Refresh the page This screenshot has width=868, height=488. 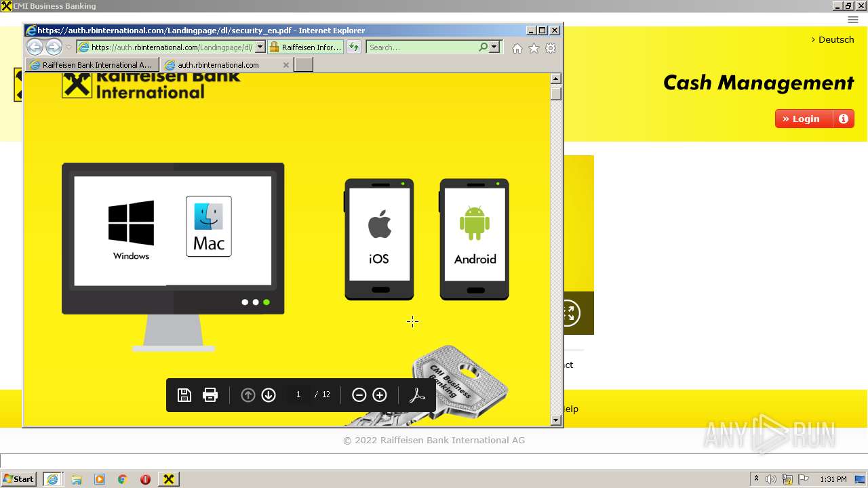(x=354, y=47)
